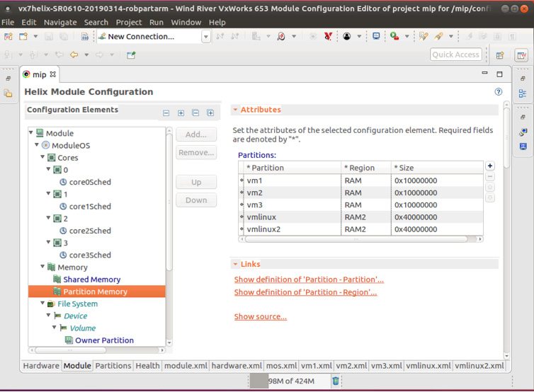Click the left sidebar yellow navigator icon
The height and width of the screenshot is (392, 534).
[8, 93]
